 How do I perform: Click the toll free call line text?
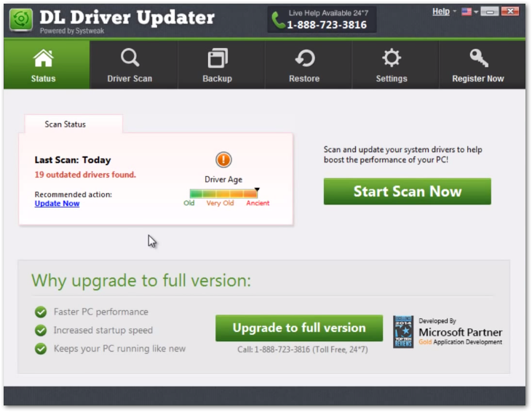(302, 349)
